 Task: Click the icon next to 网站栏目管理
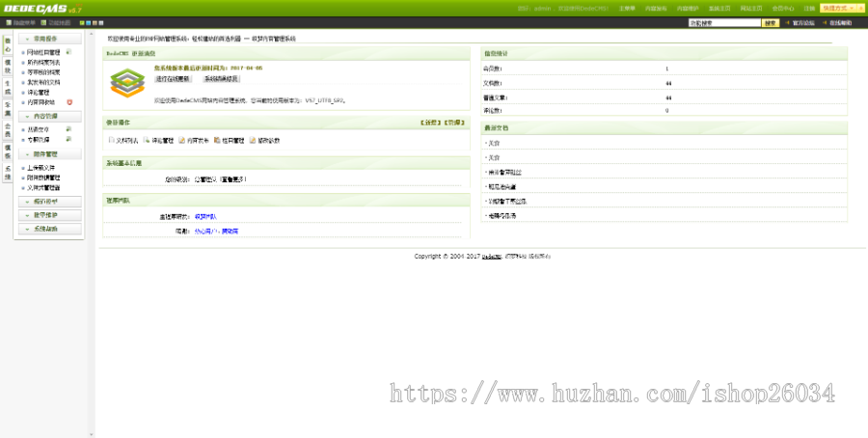(x=68, y=52)
